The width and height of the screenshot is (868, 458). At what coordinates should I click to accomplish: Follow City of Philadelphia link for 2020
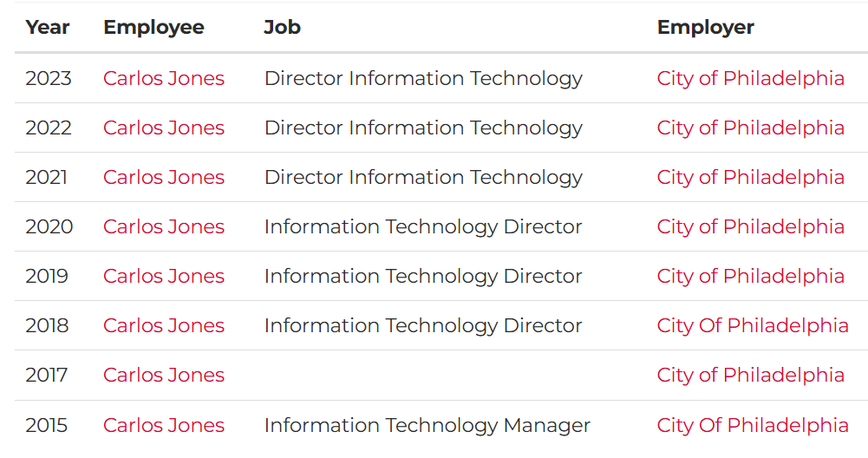pos(751,227)
